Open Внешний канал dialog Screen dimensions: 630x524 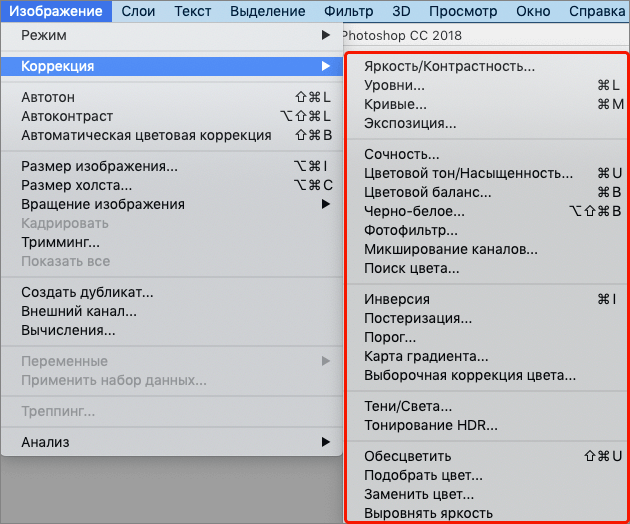pos(172,311)
